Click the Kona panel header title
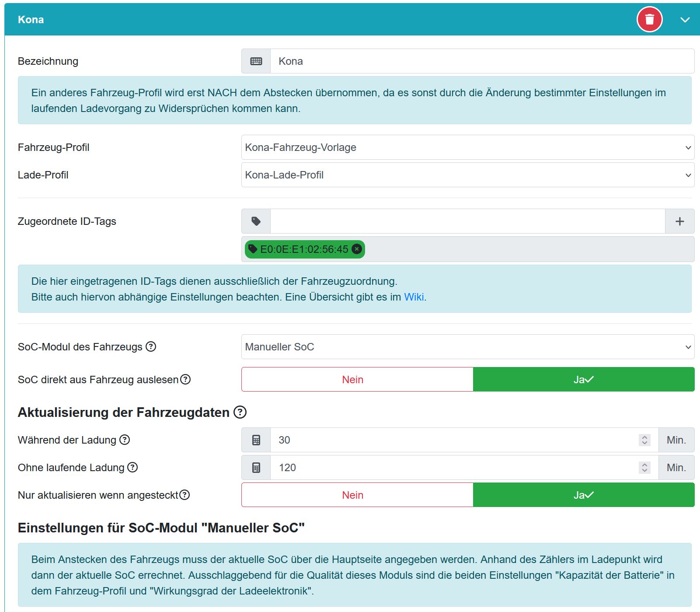The image size is (700, 612). point(31,20)
